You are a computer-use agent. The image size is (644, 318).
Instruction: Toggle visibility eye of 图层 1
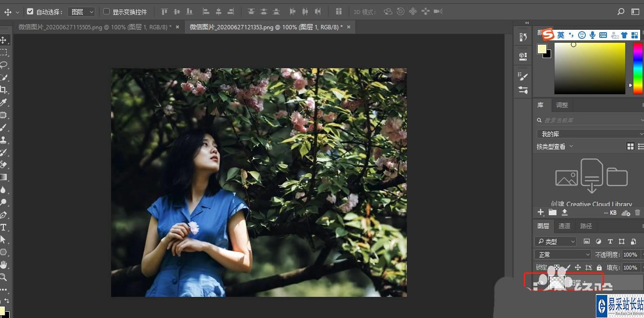pyautogui.click(x=541, y=283)
